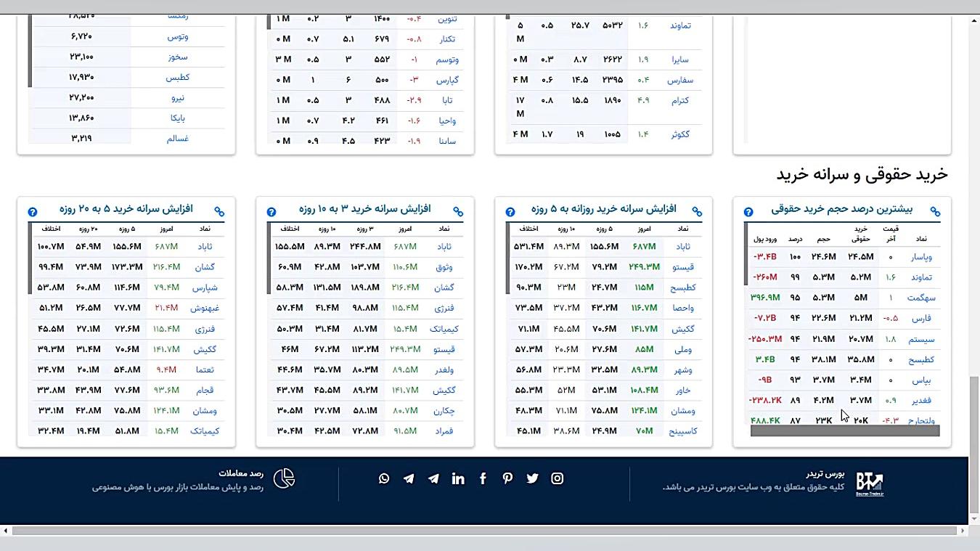Open symbol وشهر
The image size is (980, 551).
tap(683, 370)
